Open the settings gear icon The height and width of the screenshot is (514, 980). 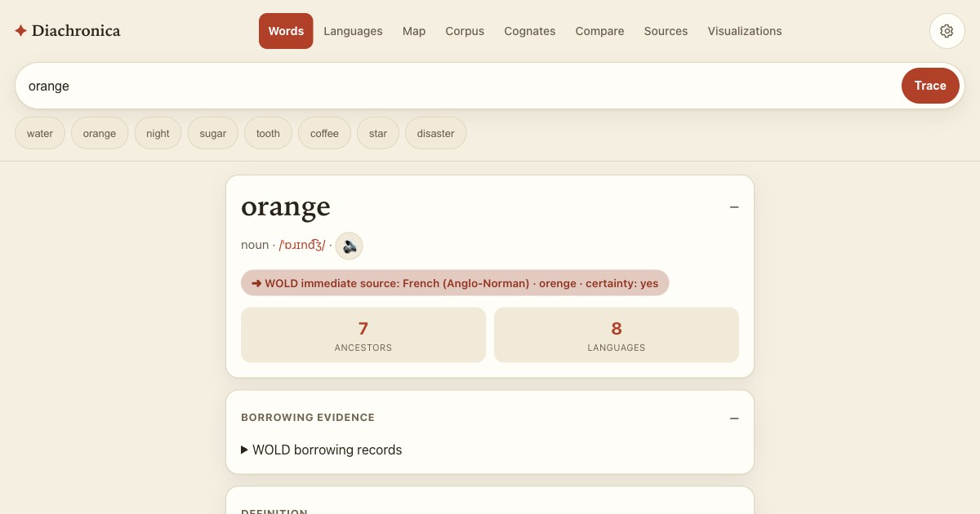click(947, 31)
